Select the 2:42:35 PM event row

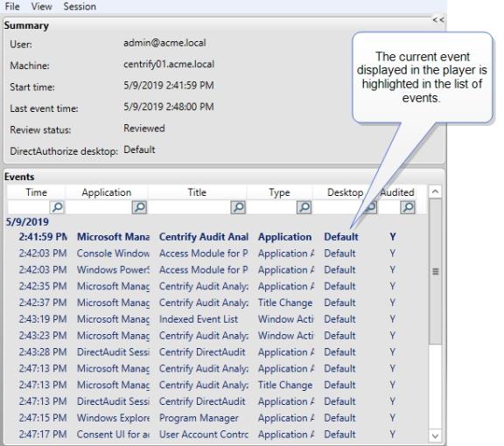217,286
